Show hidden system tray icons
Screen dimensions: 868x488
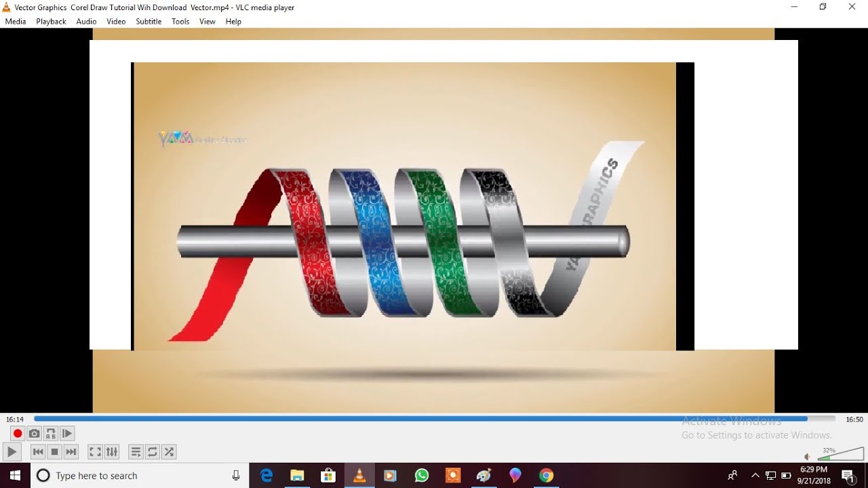click(x=755, y=476)
